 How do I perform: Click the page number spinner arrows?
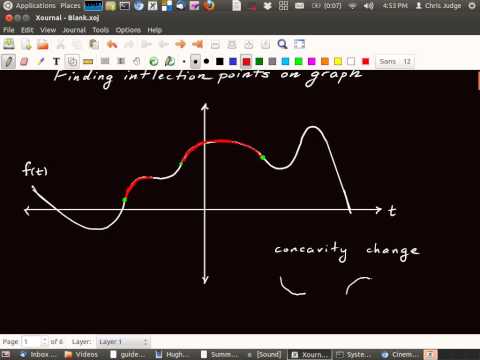45,342
